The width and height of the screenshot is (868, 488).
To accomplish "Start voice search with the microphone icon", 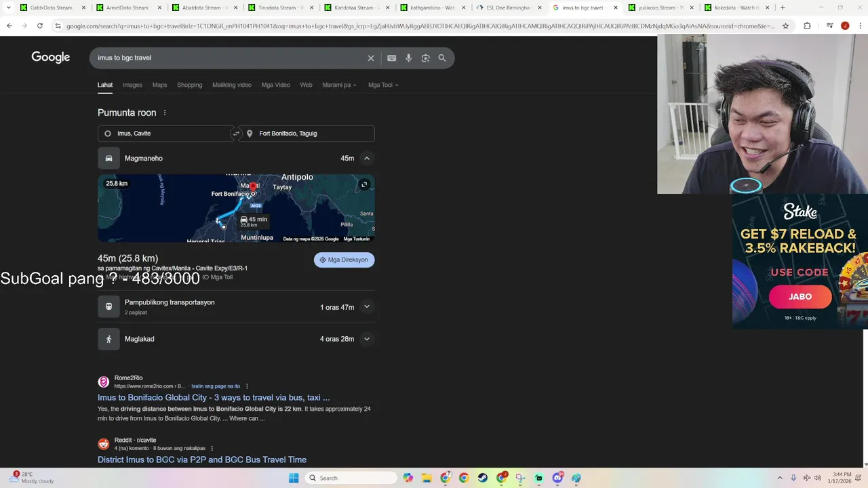I will [x=408, y=58].
